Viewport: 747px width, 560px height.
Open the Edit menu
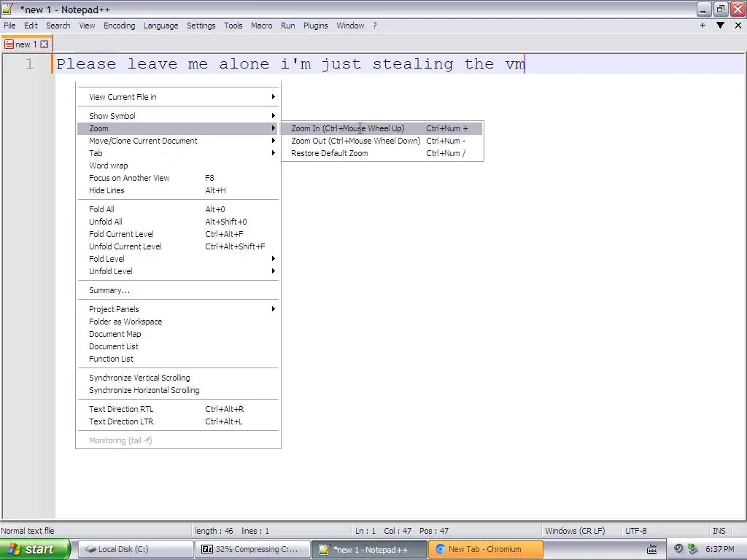[x=31, y=26]
